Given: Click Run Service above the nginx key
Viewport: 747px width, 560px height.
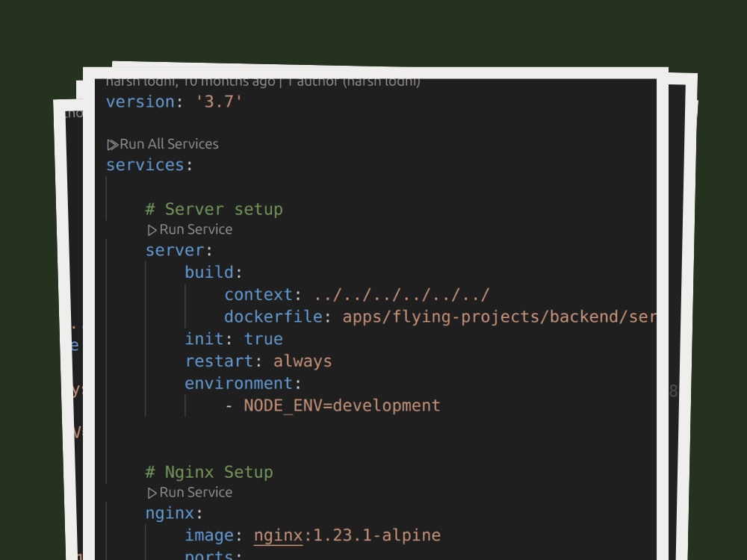Looking at the screenshot, I should coord(196,492).
